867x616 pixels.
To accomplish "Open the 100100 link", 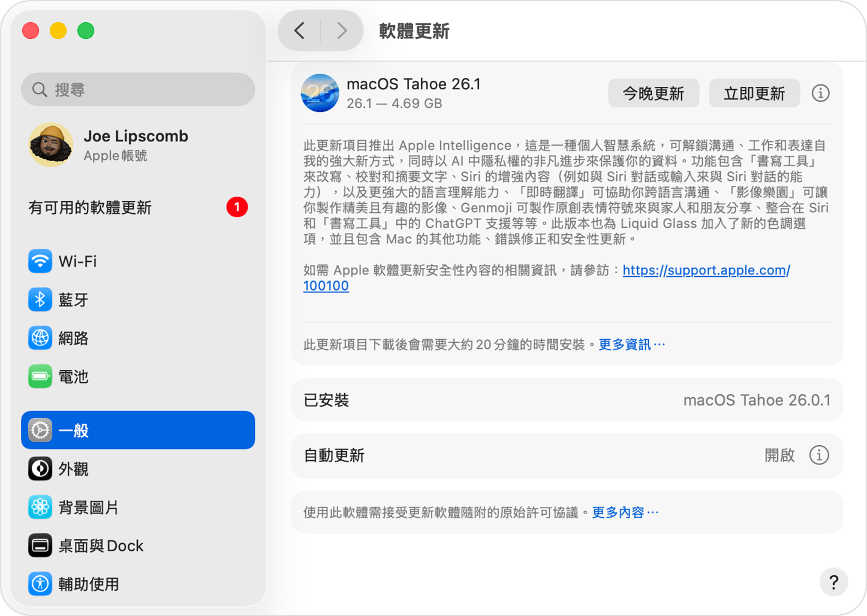I will [326, 286].
